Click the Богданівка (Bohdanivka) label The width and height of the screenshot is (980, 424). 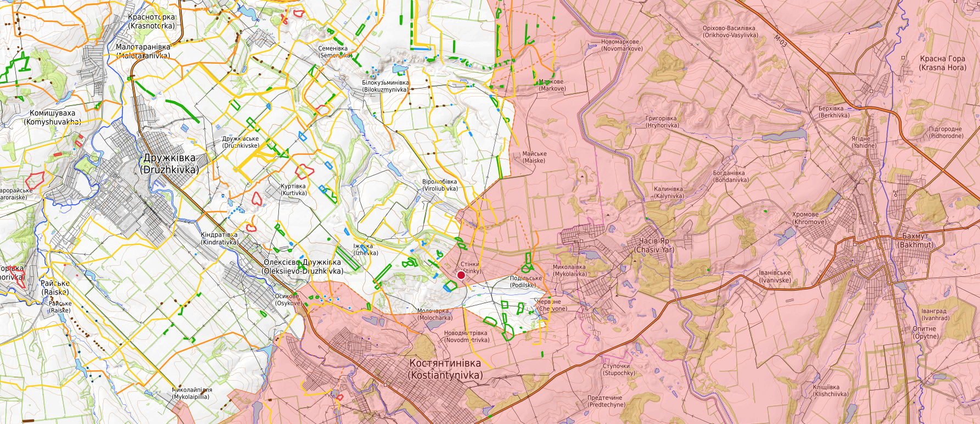click(731, 176)
